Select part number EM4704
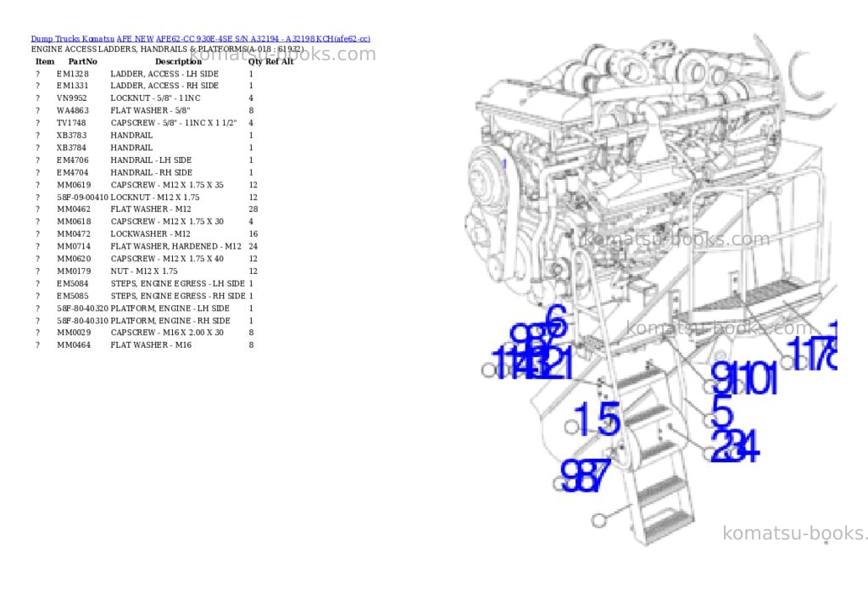This screenshot has height=615, width=868. 73,172
